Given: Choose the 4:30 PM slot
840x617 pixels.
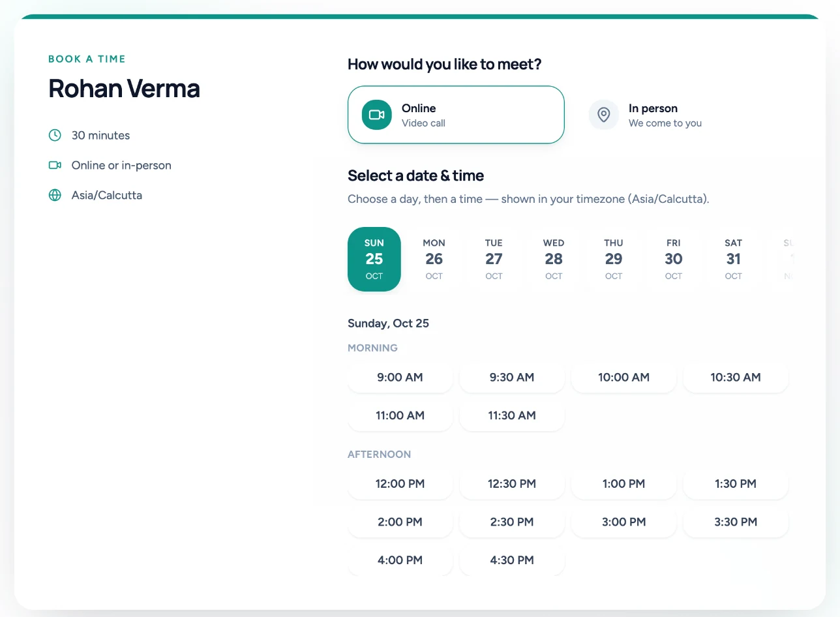Looking at the screenshot, I should (512, 560).
